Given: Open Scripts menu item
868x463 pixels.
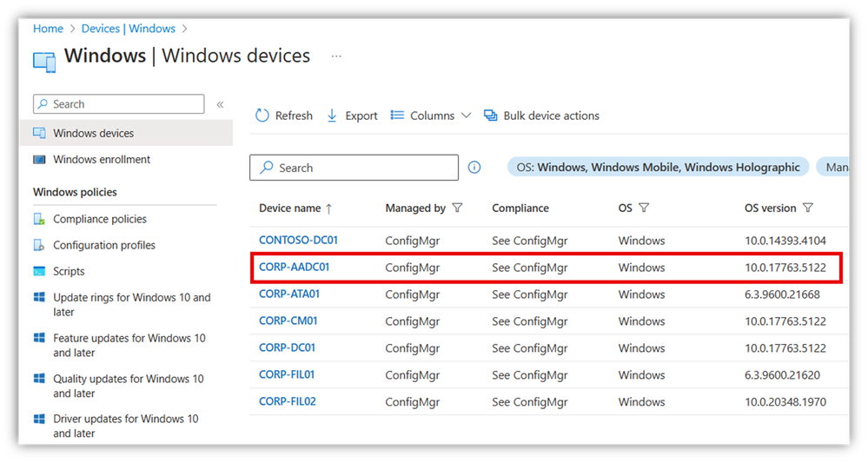Looking at the screenshot, I should point(69,271).
